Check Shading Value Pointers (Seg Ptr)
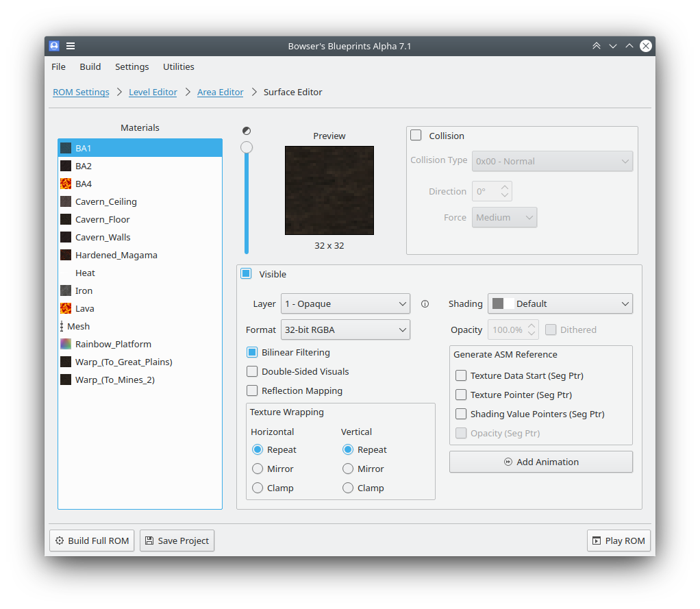 (461, 414)
